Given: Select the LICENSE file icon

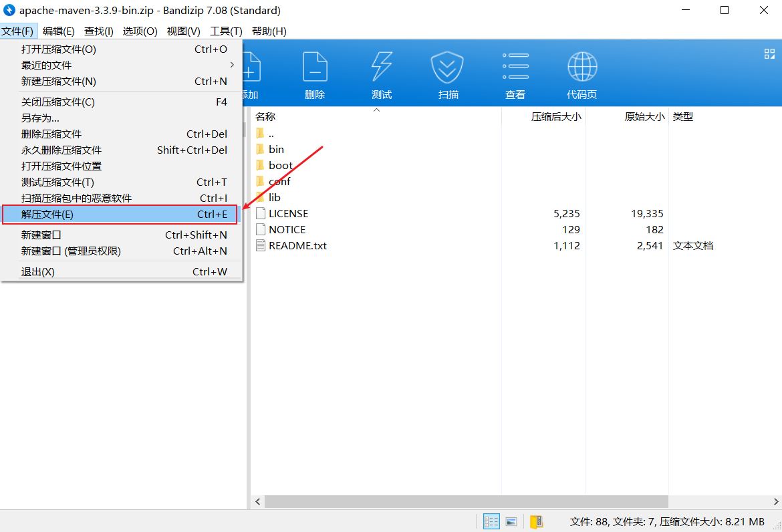Looking at the screenshot, I should [x=261, y=213].
